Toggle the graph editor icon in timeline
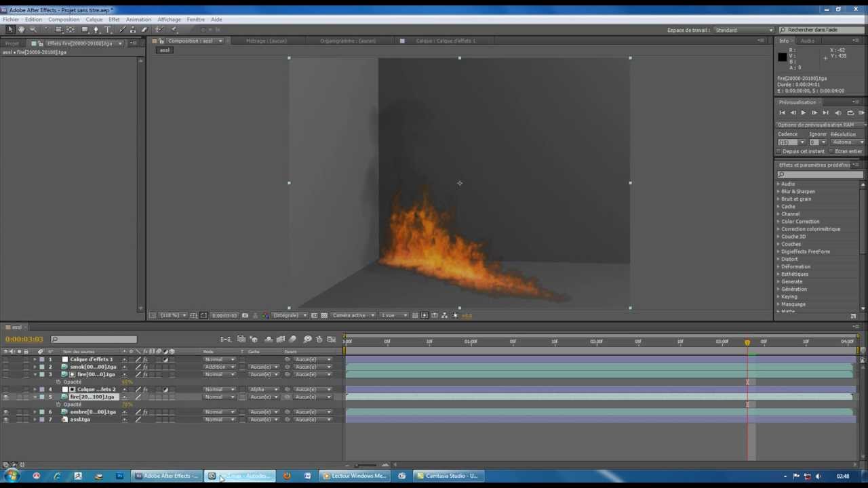 pos(332,339)
